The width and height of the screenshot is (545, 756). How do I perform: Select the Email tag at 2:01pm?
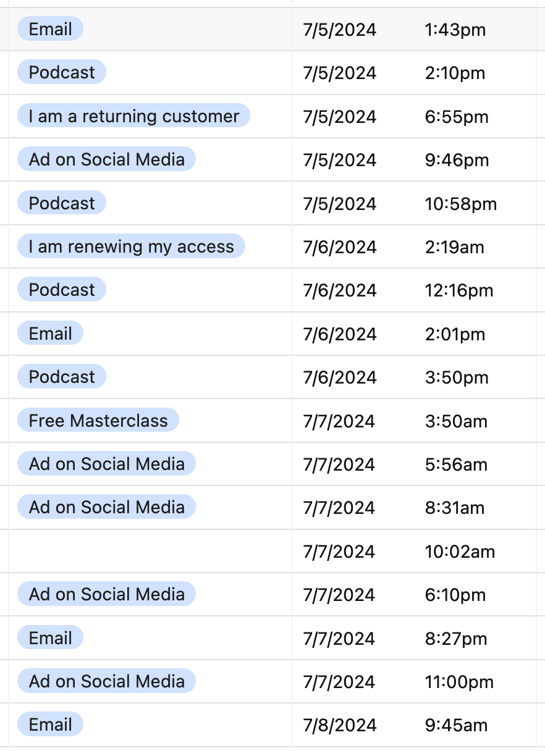pyautogui.click(x=50, y=334)
